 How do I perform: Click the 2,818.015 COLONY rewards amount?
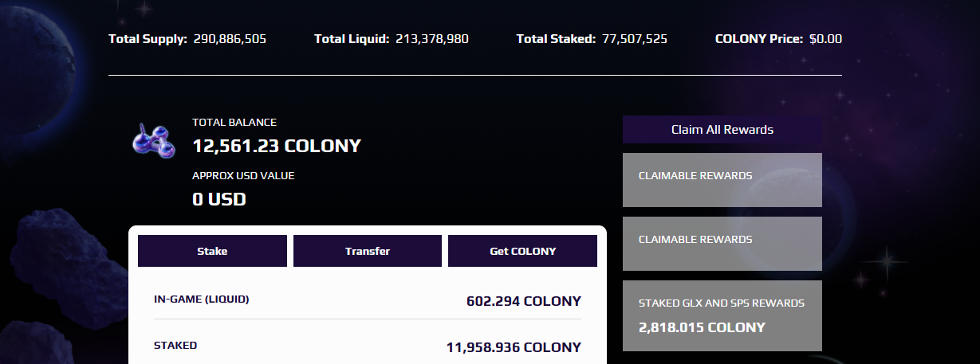point(702,327)
